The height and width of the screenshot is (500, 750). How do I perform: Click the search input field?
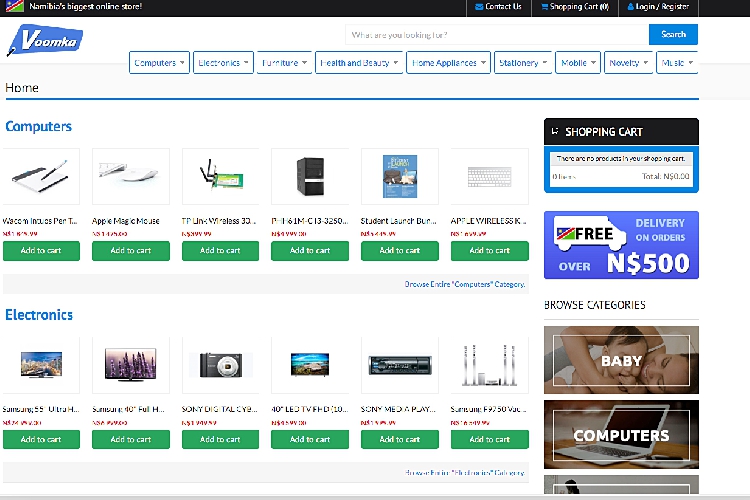495,35
